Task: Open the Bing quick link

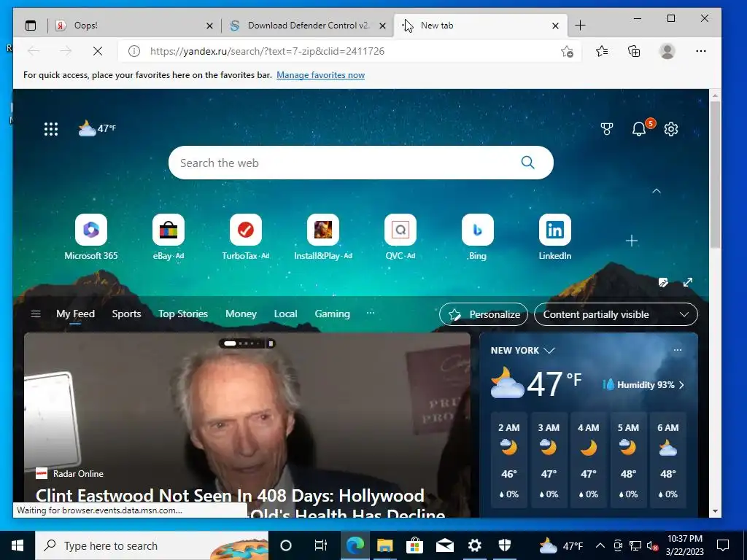Action: [477, 237]
